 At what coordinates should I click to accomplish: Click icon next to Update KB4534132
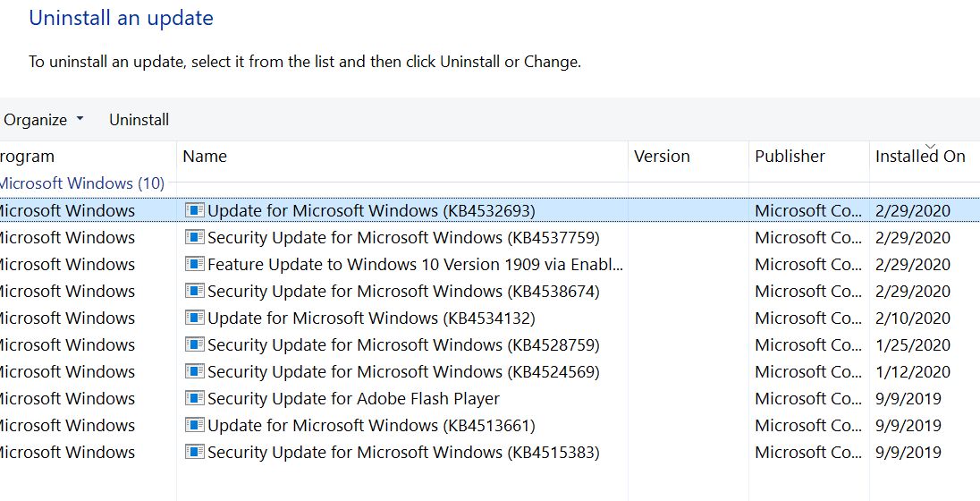[x=194, y=318]
